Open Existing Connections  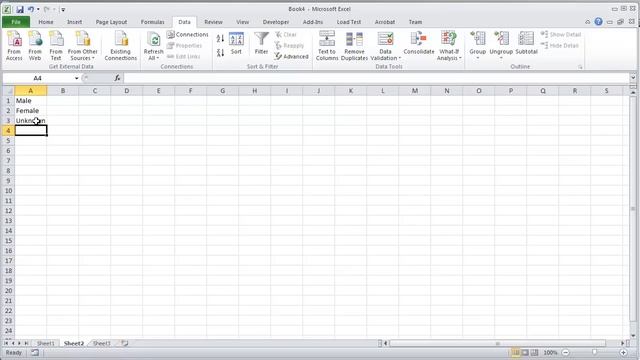[120, 46]
